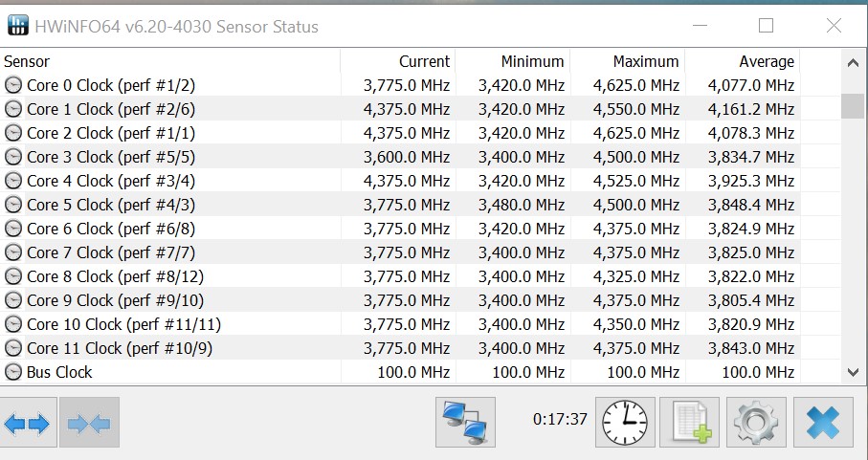The image size is (868, 460).
Task: Click the 3,834.7 MHz average value
Action: (751, 157)
